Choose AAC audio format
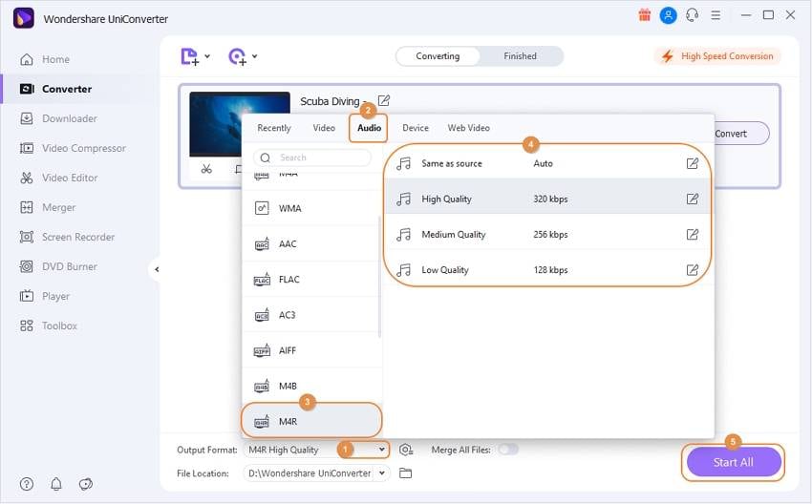 click(x=311, y=243)
